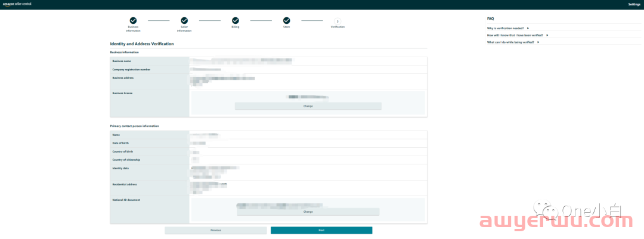Expand "How will I know that I have been verified?"
This screenshot has height=239, width=644.
tap(516, 35)
